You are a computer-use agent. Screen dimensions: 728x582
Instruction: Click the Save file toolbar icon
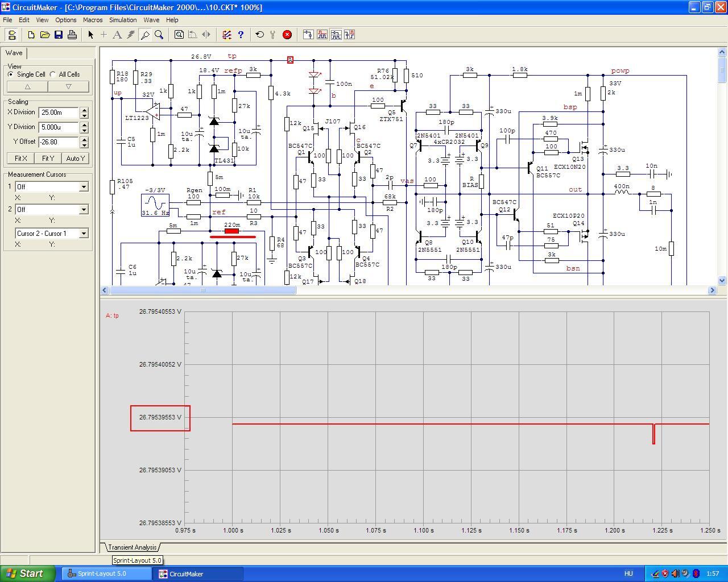(x=59, y=35)
